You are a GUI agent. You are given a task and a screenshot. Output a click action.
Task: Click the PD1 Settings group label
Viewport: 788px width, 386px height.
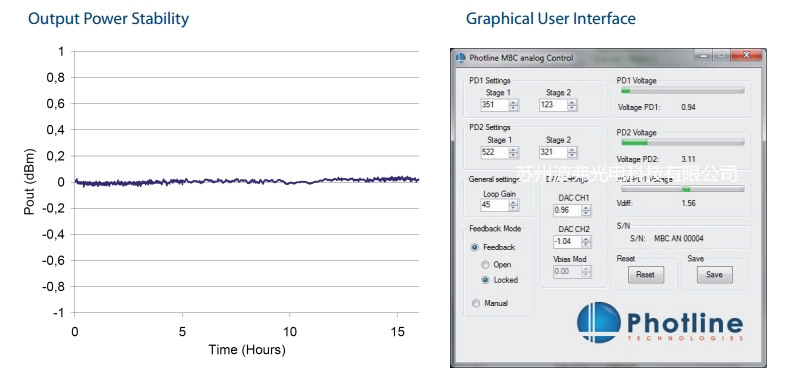coord(489,80)
